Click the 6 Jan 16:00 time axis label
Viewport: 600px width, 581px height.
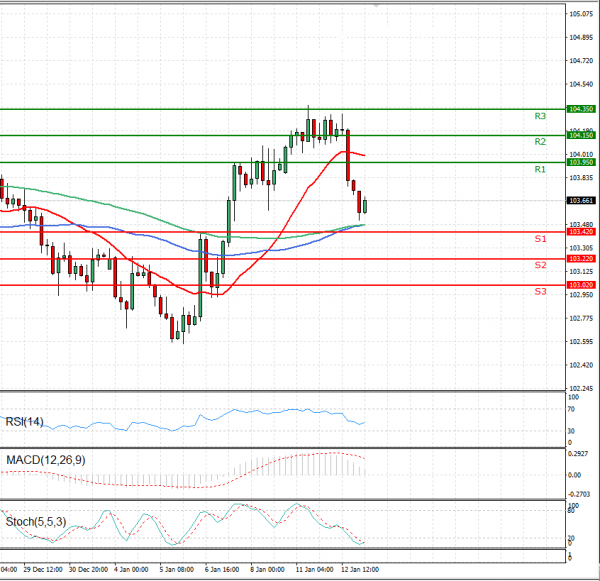point(221,570)
